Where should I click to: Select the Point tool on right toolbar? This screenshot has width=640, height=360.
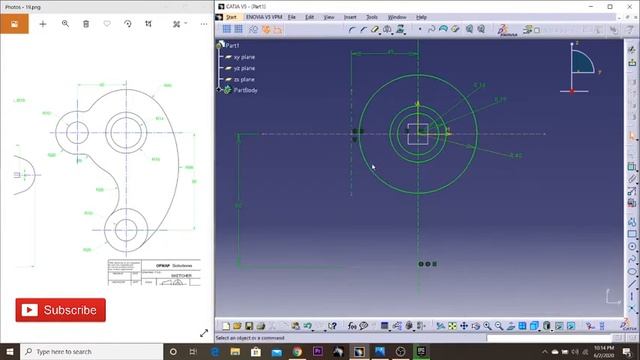point(632,308)
